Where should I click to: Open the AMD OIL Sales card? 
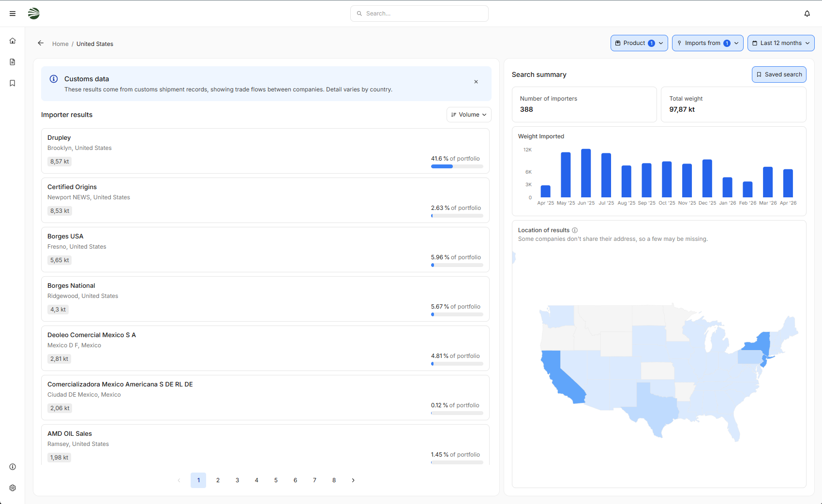tap(265, 445)
